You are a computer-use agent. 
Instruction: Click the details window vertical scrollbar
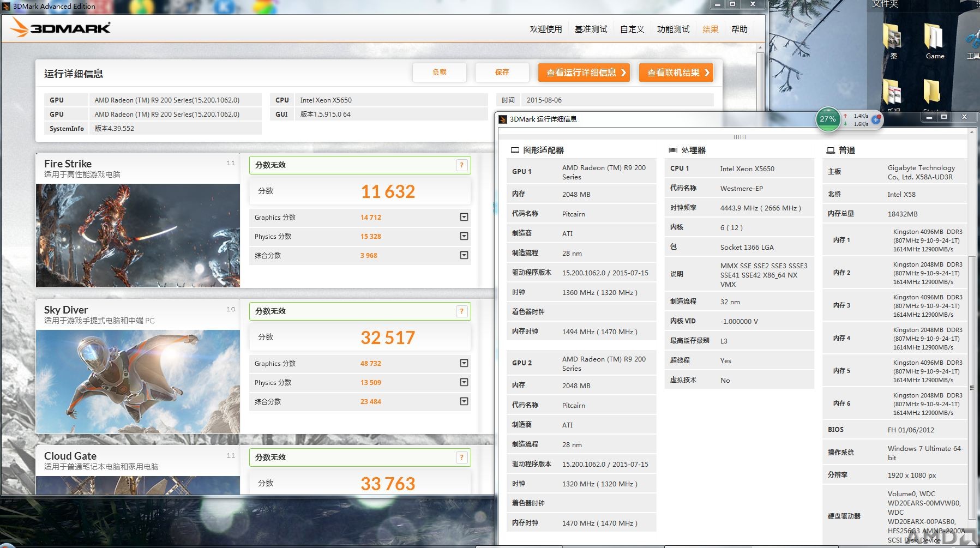pos(972,387)
